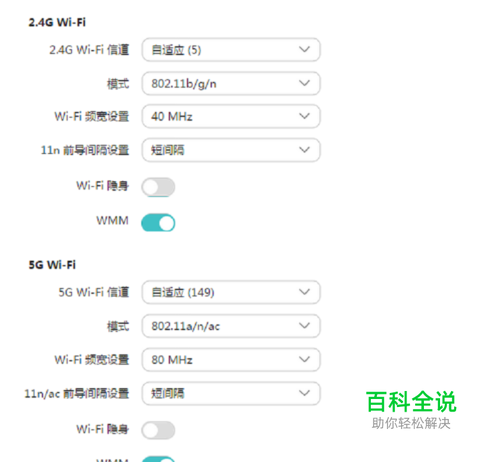Open the 11n/ac 前导间隔设置 dropdown
This screenshot has width=500, height=462.
point(231,393)
